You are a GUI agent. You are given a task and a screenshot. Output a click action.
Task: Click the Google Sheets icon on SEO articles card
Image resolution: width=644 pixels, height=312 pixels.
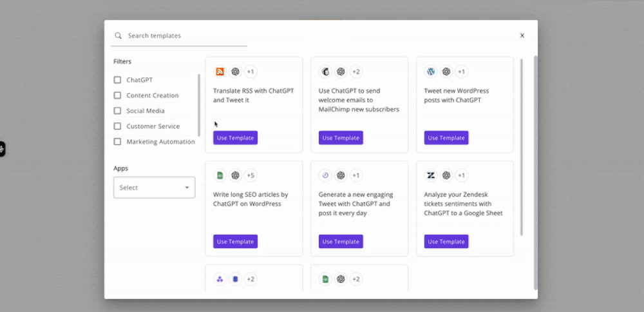(220, 175)
